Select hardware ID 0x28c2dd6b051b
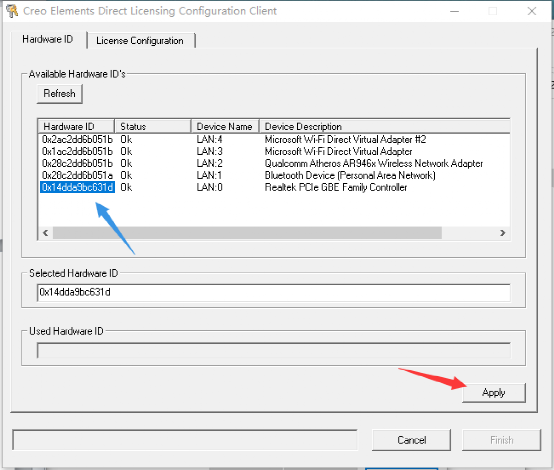Image resolution: width=554 pixels, height=470 pixels. point(77,164)
